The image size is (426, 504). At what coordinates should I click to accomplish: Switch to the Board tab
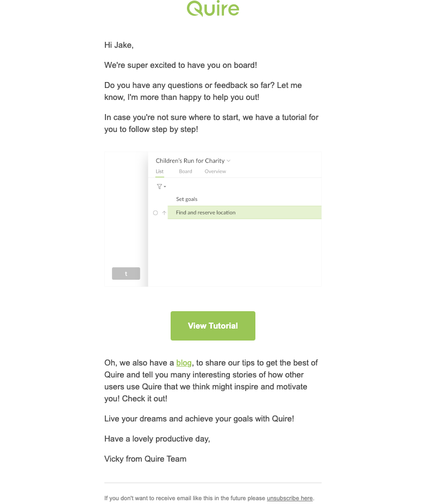(185, 171)
